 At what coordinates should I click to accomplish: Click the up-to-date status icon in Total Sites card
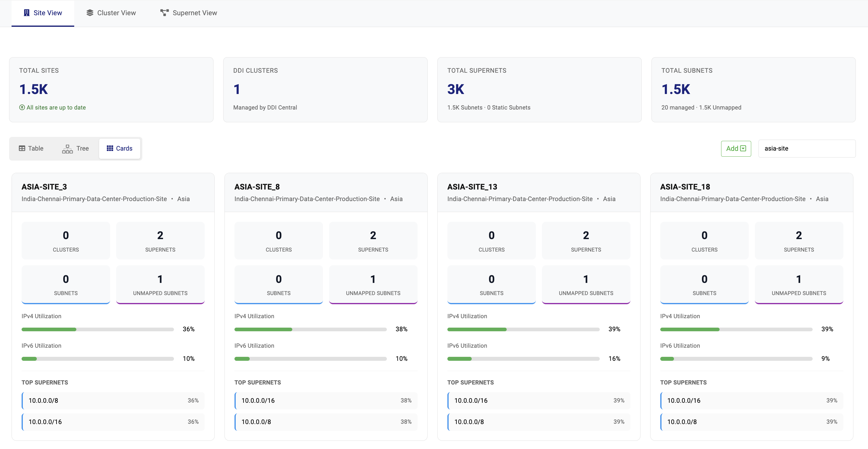pos(22,107)
